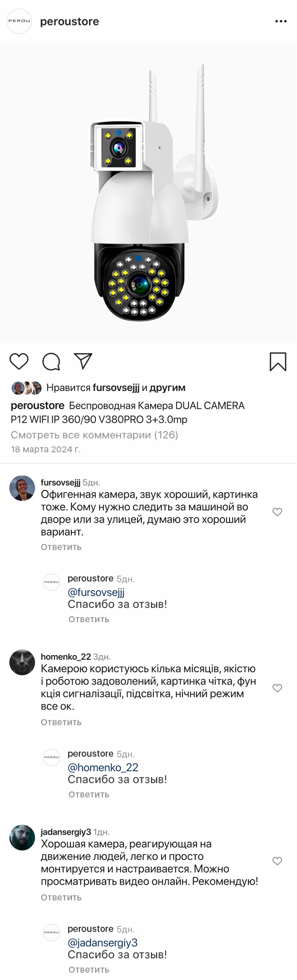Open peroustore profile logo at top
The height and width of the screenshot is (980, 297).
click(19, 21)
